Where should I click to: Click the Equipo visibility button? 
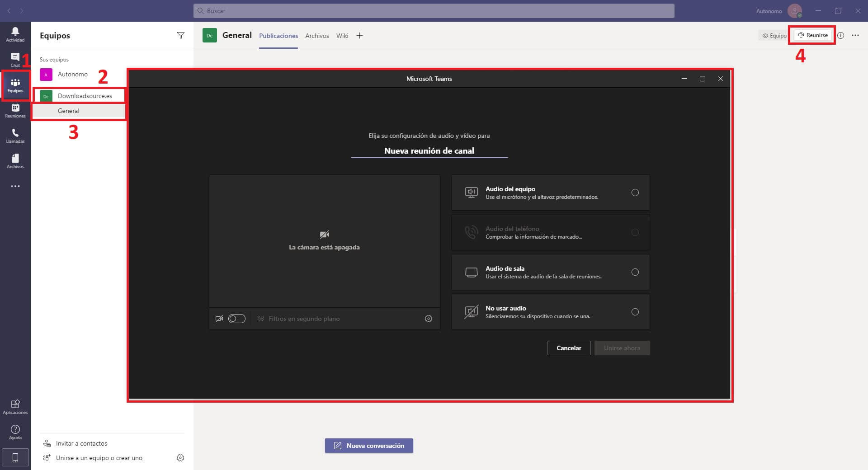click(774, 35)
